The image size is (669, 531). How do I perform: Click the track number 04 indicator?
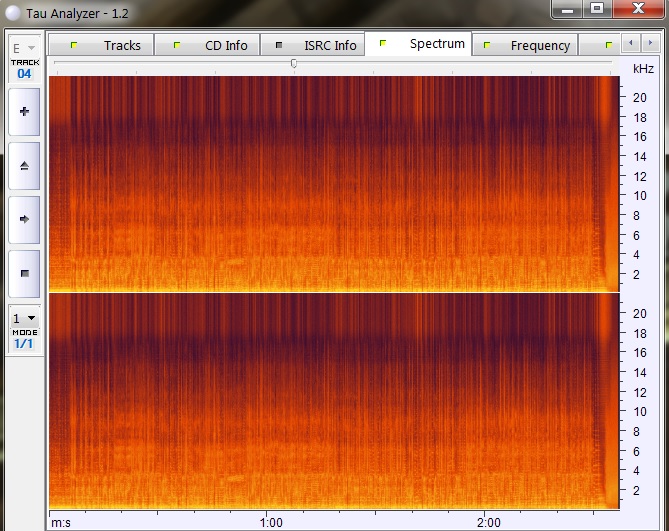23,73
